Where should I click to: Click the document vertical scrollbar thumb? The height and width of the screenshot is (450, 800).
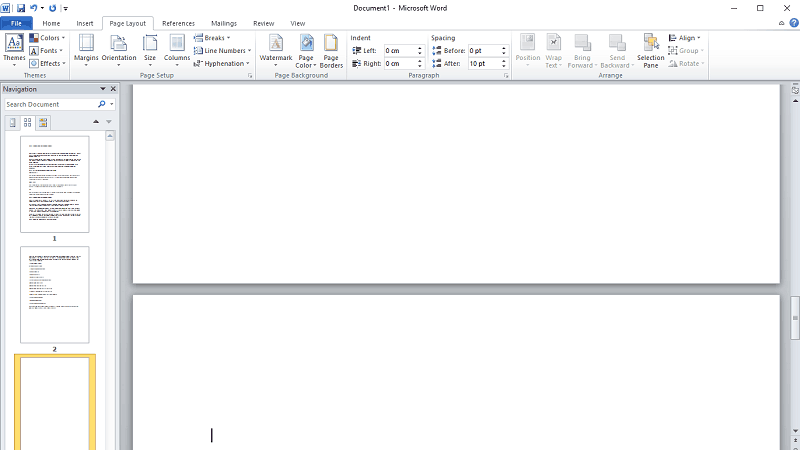pyautogui.click(x=795, y=318)
